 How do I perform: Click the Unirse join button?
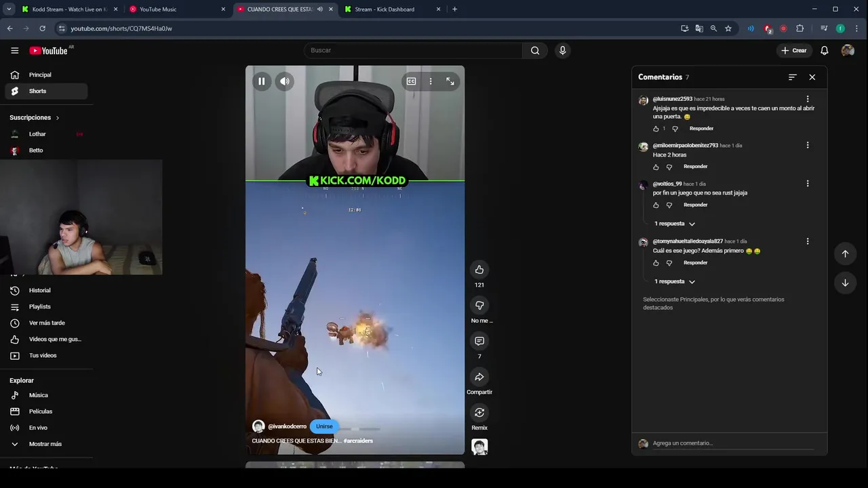324,426
